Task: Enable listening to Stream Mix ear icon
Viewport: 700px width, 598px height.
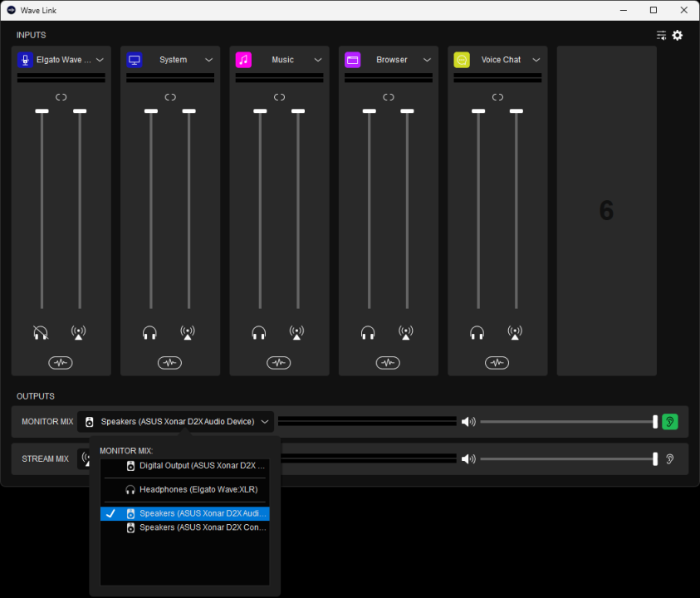Action: click(669, 458)
